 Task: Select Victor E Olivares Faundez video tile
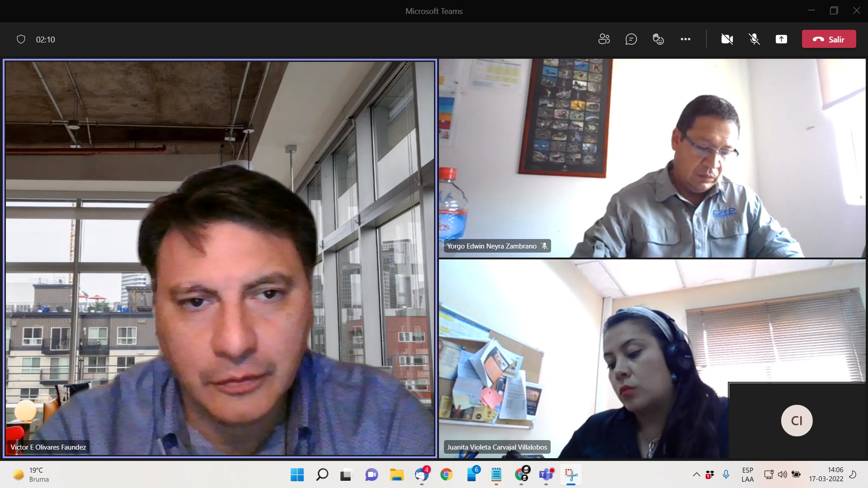tap(220, 258)
